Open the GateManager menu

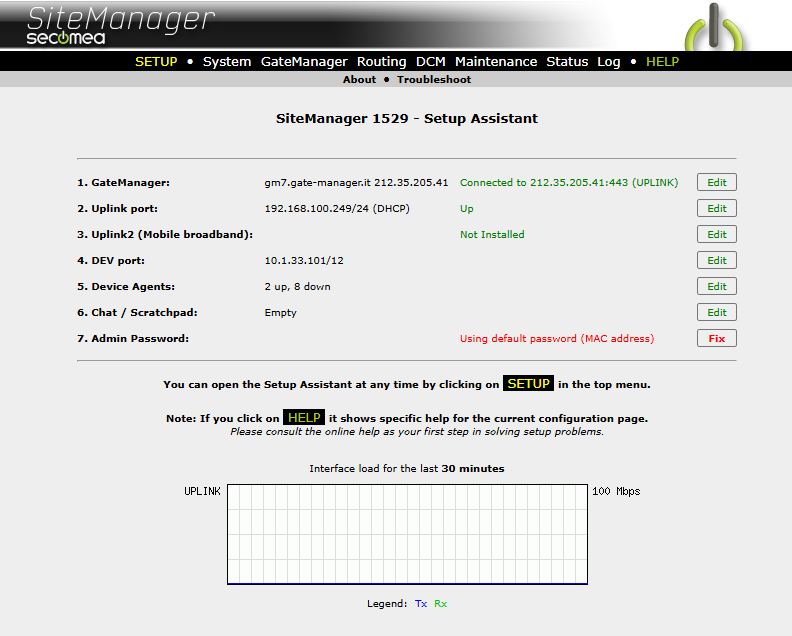(304, 62)
